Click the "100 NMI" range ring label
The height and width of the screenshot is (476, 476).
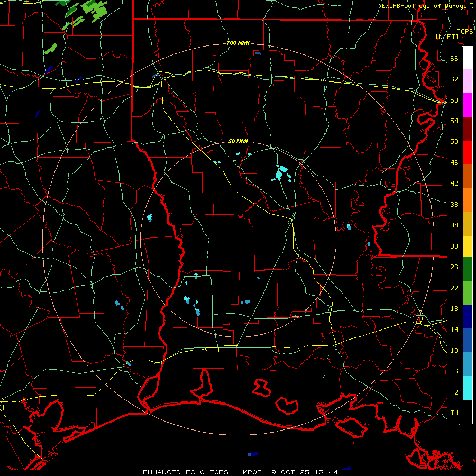(x=238, y=43)
